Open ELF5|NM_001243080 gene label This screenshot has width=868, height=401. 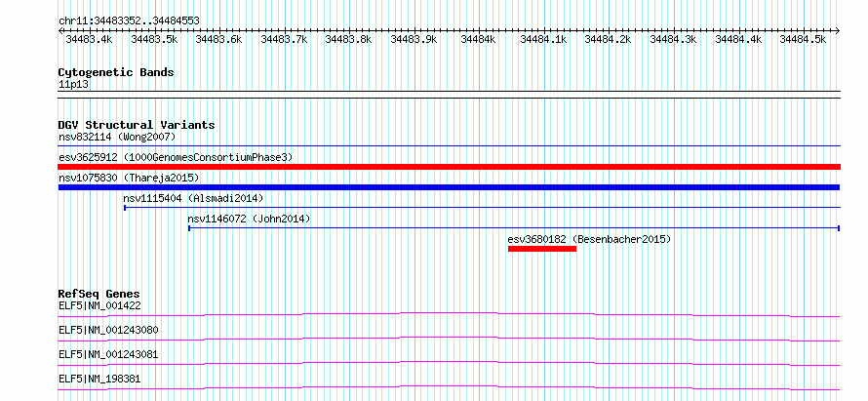(108, 330)
